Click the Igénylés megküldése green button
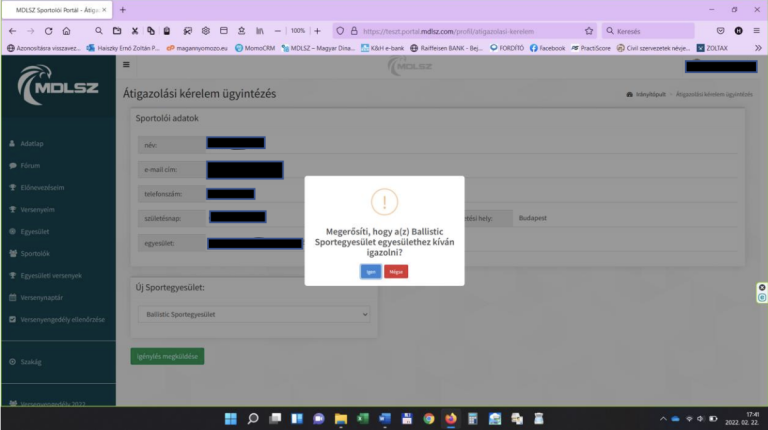Screen dimensions: 768x430 point(167,357)
